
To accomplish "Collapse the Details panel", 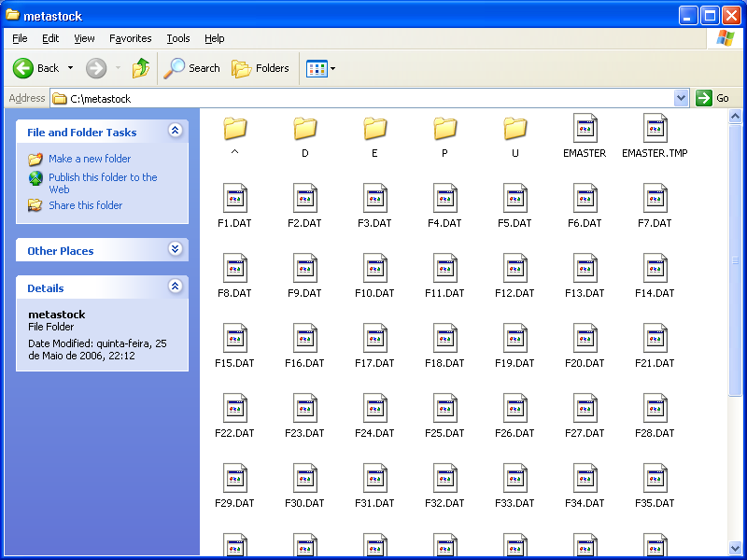I will (175, 287).
